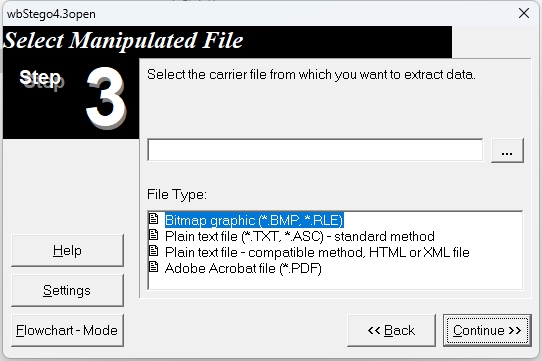Image resolution: width=542 pixels, height=361 pixels.
Task: Pick Adobe Acrobat file (*.PDF) type
Action: [243, 268]
